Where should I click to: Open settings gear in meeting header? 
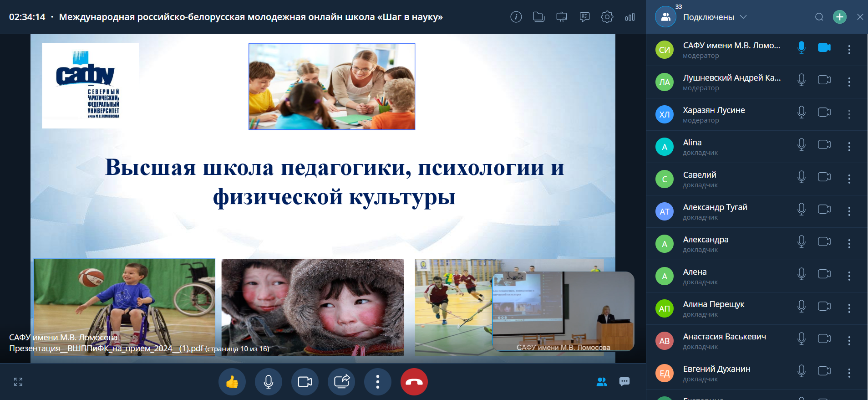click(x=607, y=17)
